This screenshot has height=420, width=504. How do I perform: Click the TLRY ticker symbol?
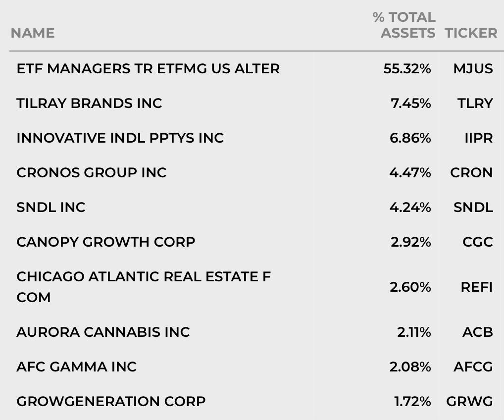[475, 103]
